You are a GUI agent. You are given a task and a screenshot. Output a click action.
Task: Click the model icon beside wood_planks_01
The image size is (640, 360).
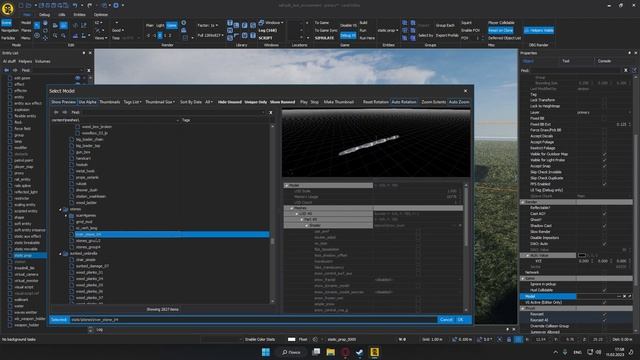click(72, 272)
